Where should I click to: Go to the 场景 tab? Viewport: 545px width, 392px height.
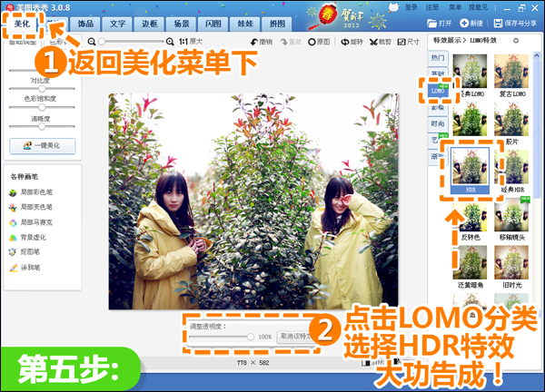point(182,24)
